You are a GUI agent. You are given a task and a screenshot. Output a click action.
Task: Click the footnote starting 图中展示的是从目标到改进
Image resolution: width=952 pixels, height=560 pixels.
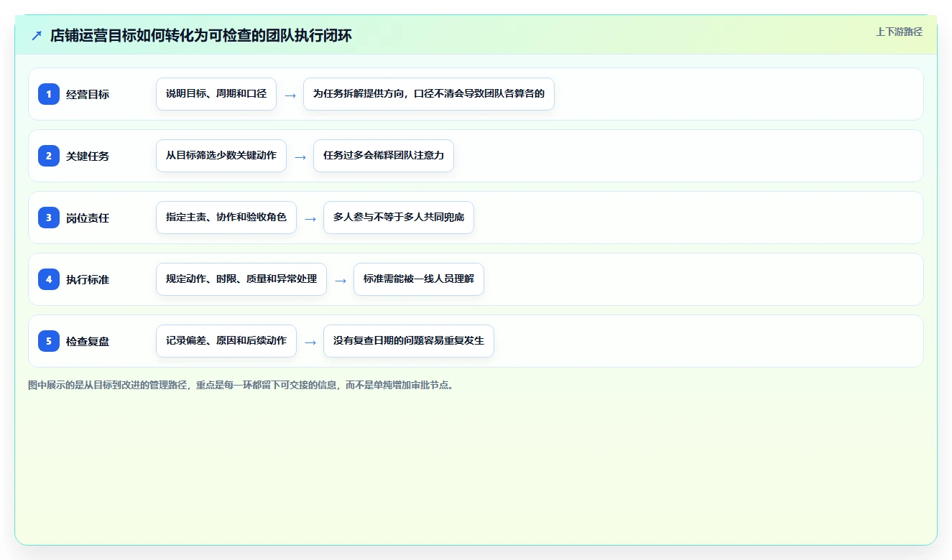pos(242,385)
